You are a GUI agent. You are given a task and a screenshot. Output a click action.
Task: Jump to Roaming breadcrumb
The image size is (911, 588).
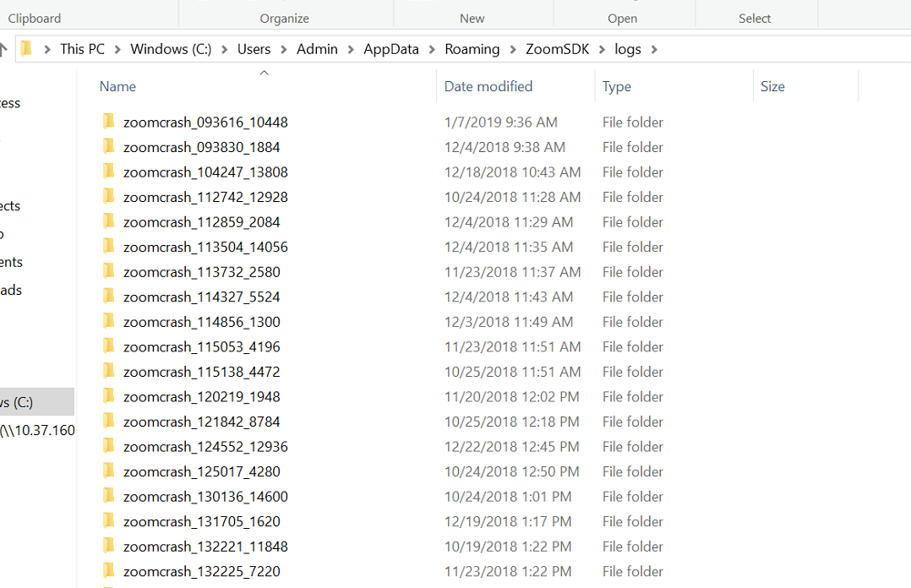[472, 49]
